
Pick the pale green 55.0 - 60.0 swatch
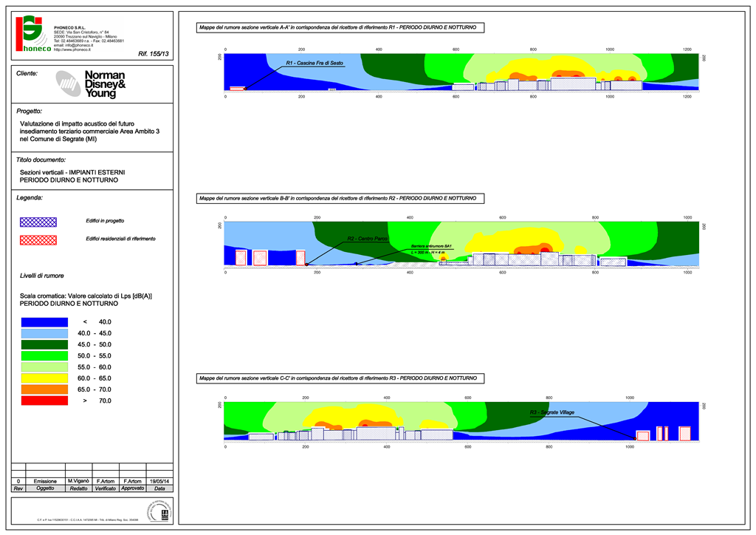[44, 367]
